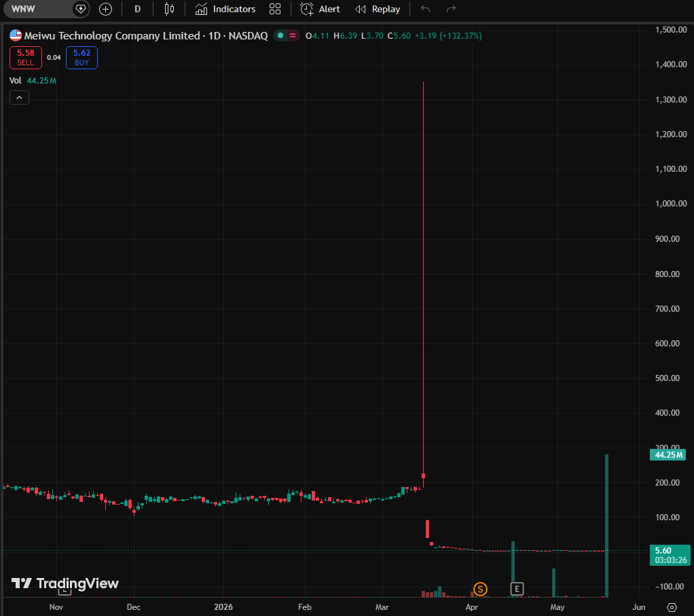Click the 1,000.00 price scale label
694x616 pixels.
coord(671,204)
